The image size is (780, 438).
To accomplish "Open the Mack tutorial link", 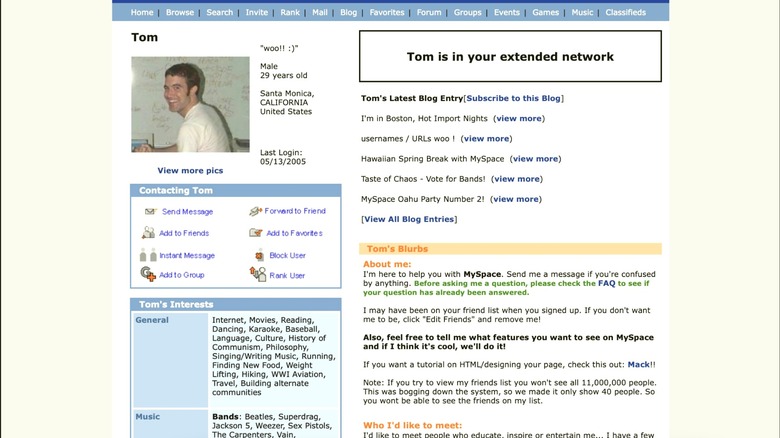I will [x=639, y=364].
